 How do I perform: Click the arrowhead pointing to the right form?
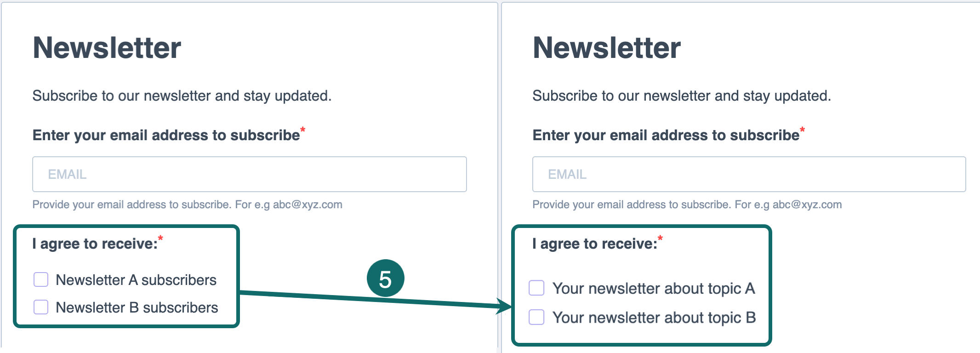505,306
